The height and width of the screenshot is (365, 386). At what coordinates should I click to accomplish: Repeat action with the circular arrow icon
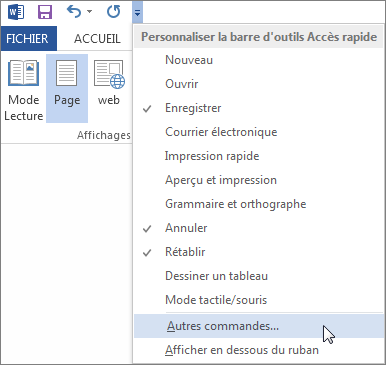tap(113, 12)
